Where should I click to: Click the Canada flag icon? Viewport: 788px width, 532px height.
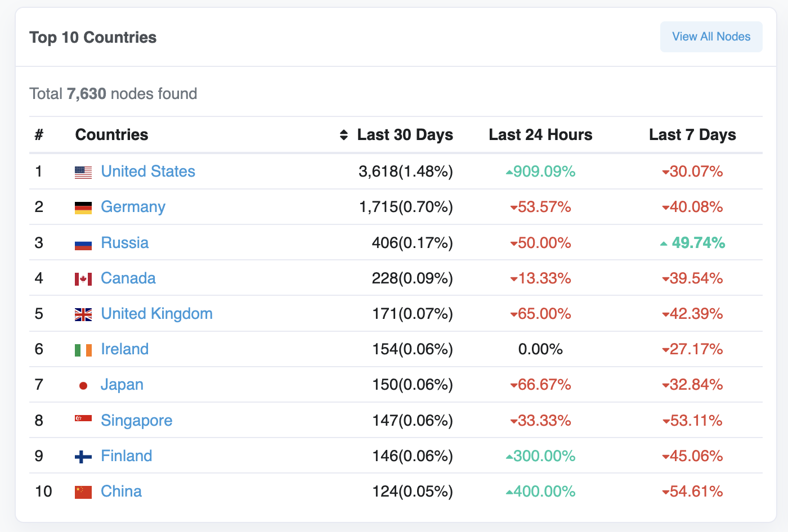click(x=82, y=278)
